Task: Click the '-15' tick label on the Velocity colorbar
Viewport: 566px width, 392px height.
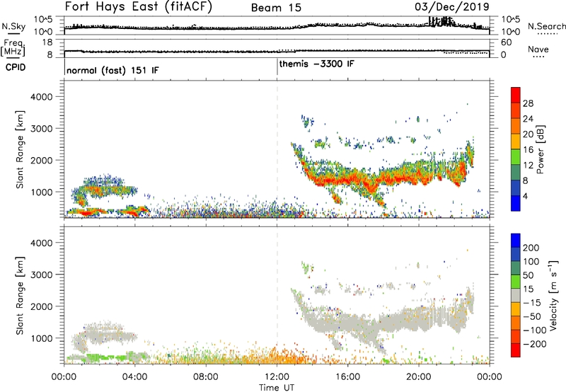Action: 532,302
